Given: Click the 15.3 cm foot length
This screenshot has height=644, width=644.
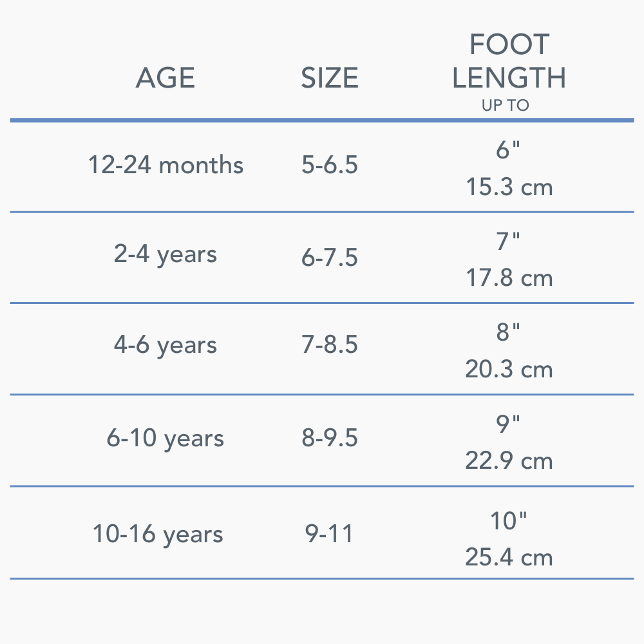Looking at the screenshot, I should click(x=509, y=187).
